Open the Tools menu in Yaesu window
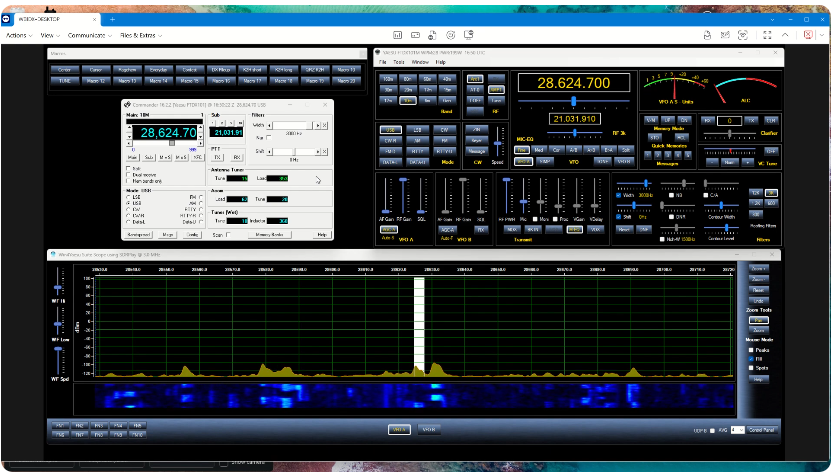This screenshot has width=833, height=473. point(398,62)
